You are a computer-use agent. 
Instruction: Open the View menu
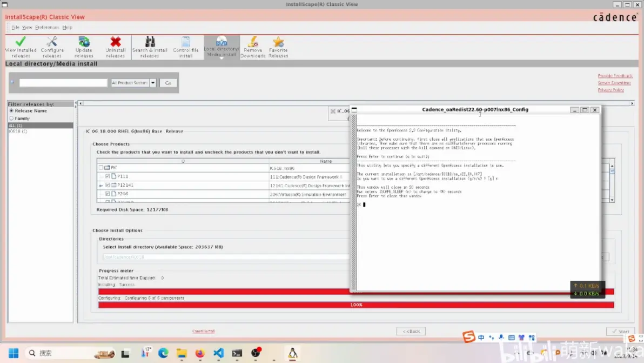coord(27,27)
